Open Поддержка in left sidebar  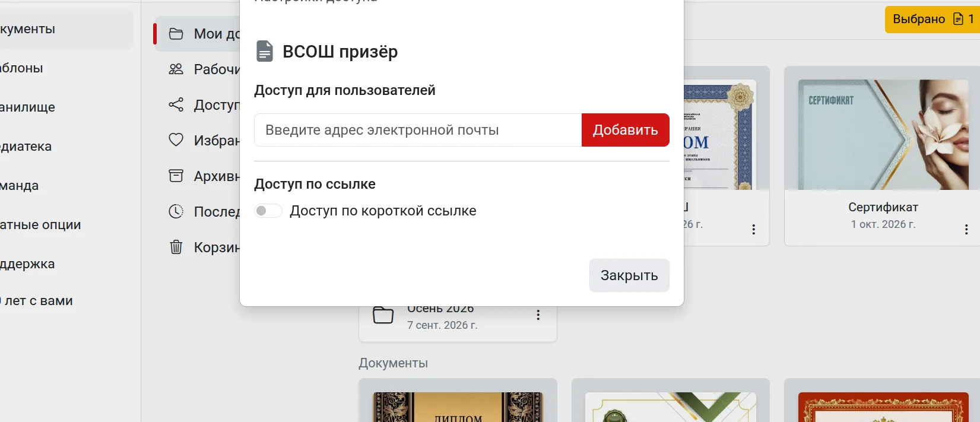[27, 264]
